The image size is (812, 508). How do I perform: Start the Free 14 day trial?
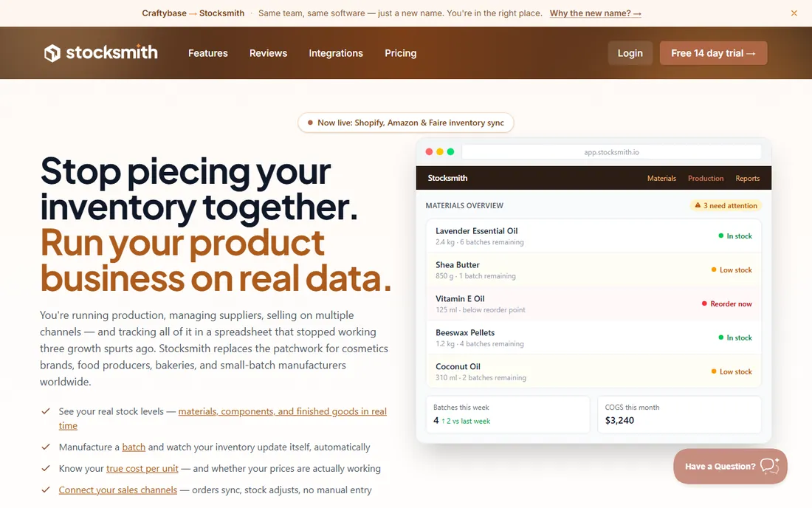[713, 53]
